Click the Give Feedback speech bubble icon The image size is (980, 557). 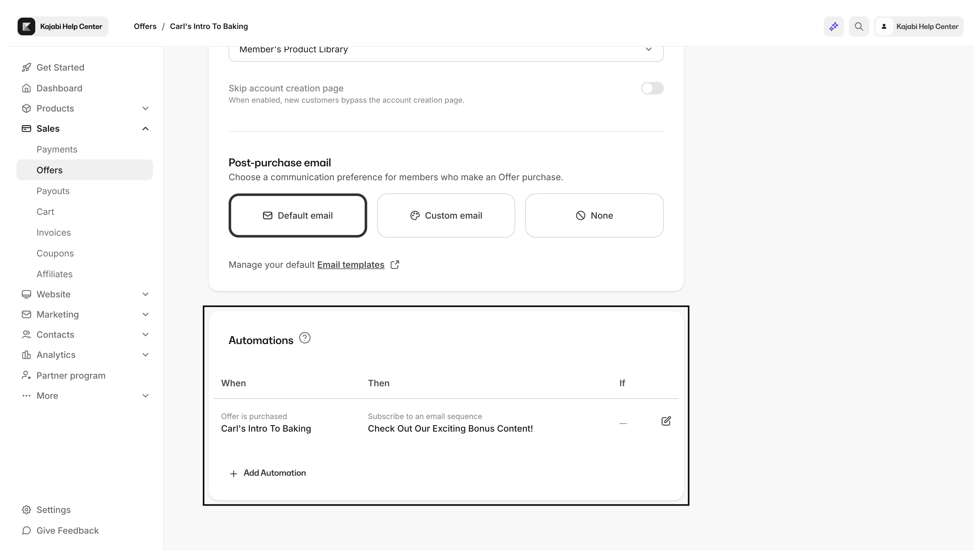pyautogui.click(x=26, y=531)
